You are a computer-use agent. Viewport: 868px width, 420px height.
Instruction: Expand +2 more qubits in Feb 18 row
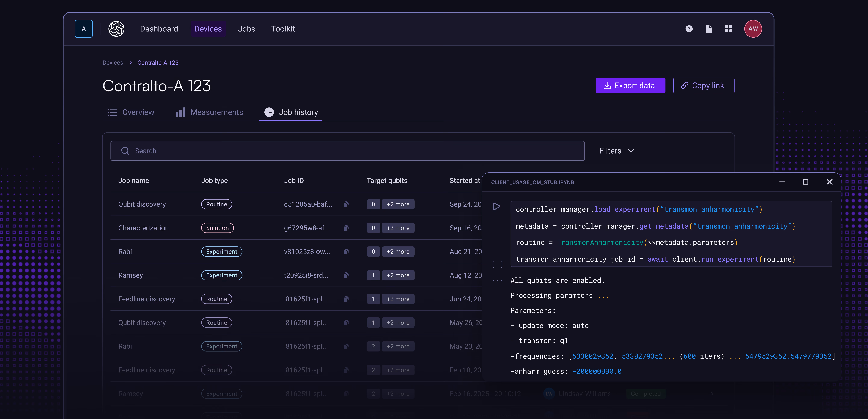click(398, 370)
